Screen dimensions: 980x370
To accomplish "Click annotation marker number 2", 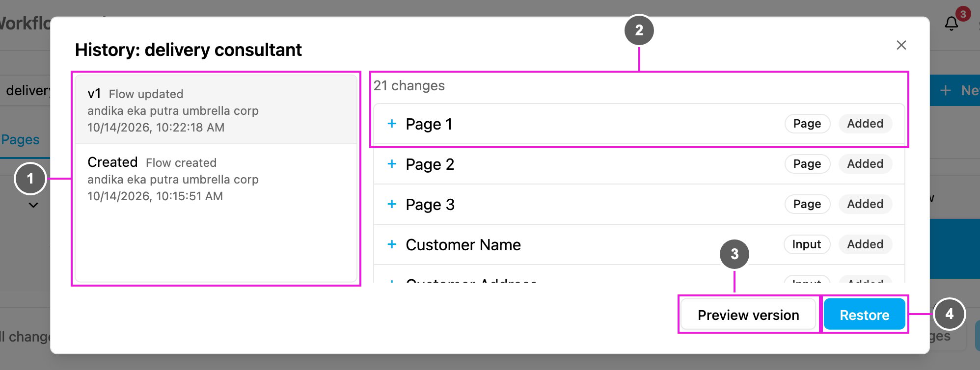I will point(639,30).
